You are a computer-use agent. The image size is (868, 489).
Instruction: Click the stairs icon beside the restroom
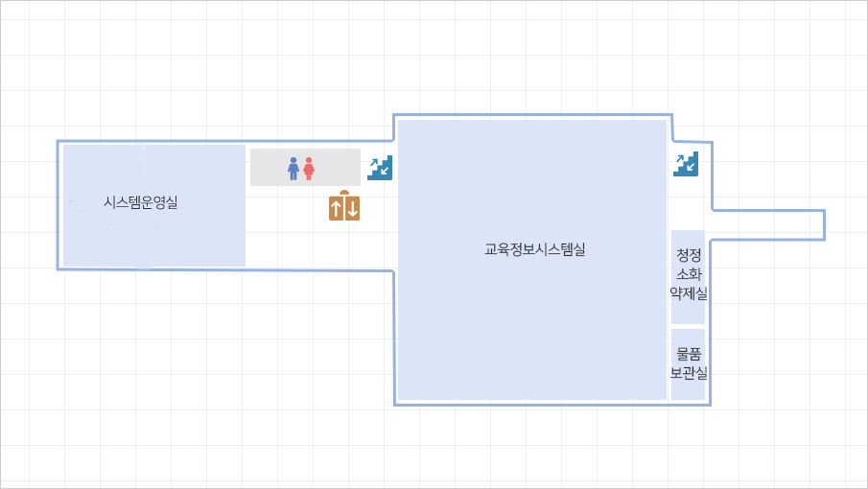[380, 168]
